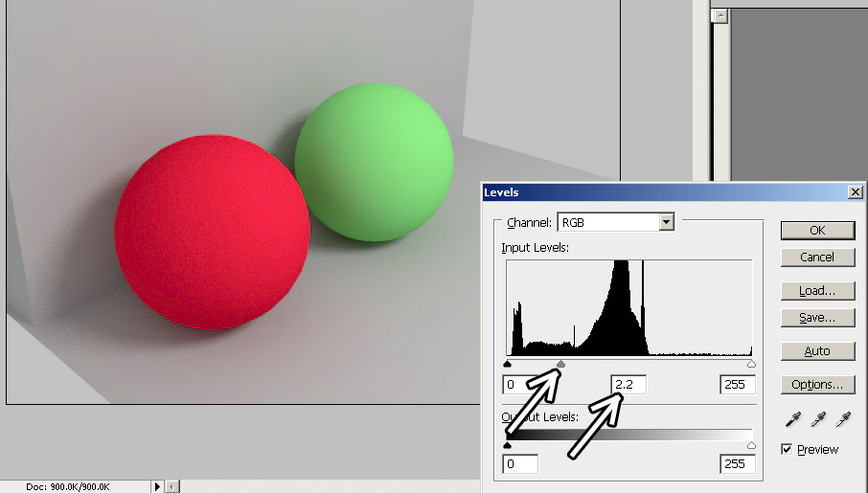Click the output white level slider

pyautogui.click(x=751, y=445)
